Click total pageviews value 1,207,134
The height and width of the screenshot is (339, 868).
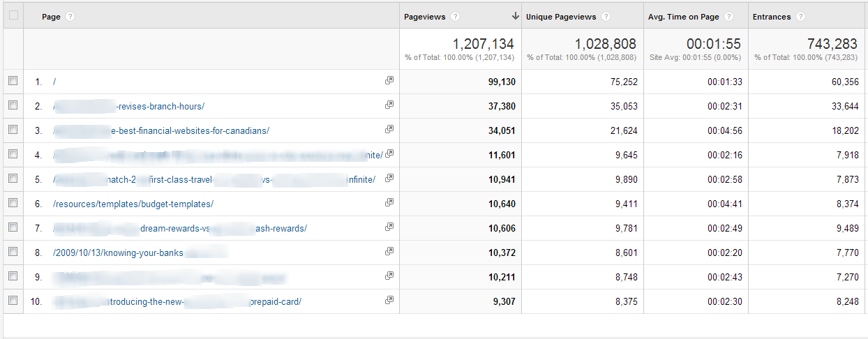[484, 44]
